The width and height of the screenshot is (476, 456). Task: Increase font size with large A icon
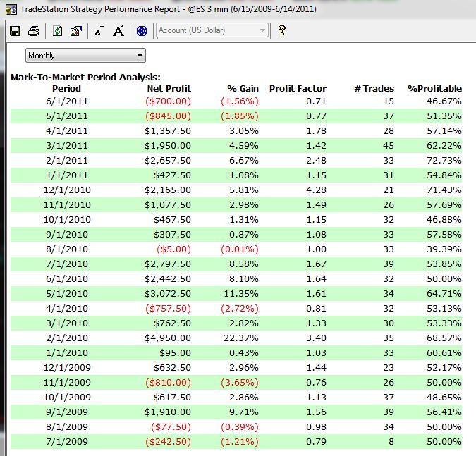[118, 31]
